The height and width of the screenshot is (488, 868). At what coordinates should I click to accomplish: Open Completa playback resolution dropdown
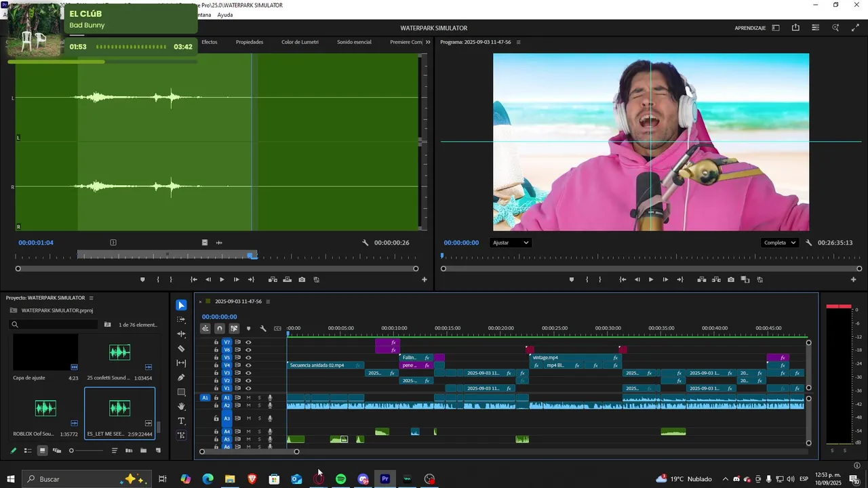pyautogui.click(x=779, y=243)
